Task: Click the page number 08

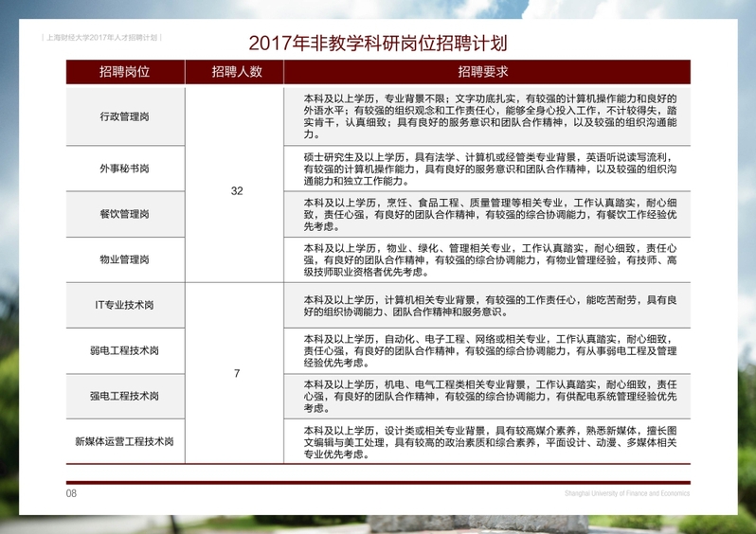Action: point(71,493)
